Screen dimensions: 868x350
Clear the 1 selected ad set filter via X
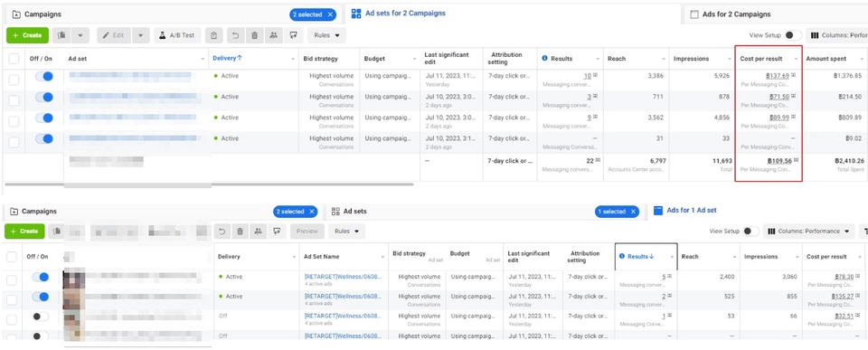pyautogui.click(x=633, y=212)
